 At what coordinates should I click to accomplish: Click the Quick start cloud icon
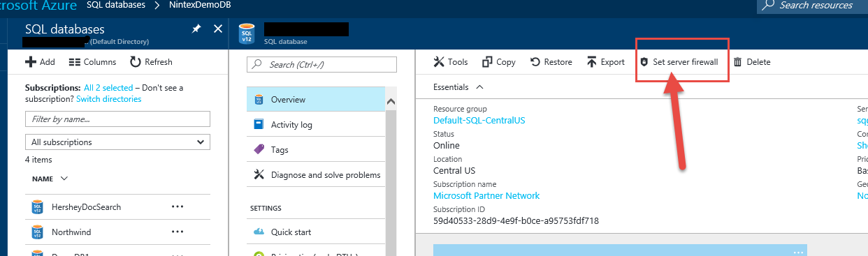pyautogui.click(x=259, y=232)
